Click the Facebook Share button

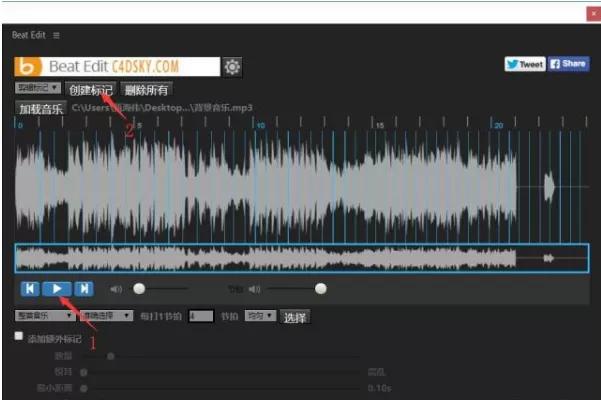point(568,64)
